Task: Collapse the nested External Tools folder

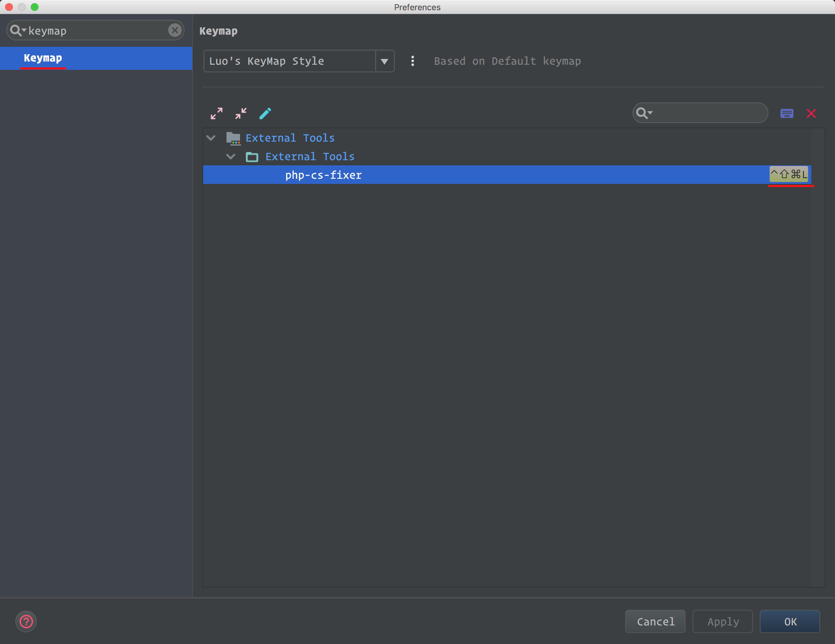Action: (x=231, y=157)
